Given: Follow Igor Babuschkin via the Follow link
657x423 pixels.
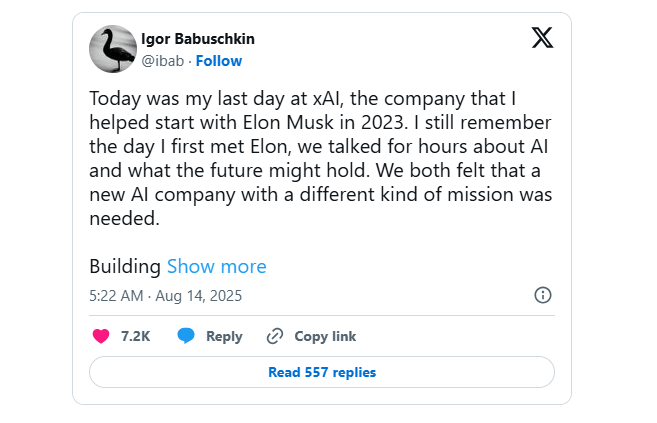Looking at the screenshot, I should click(x=219, y=60).
